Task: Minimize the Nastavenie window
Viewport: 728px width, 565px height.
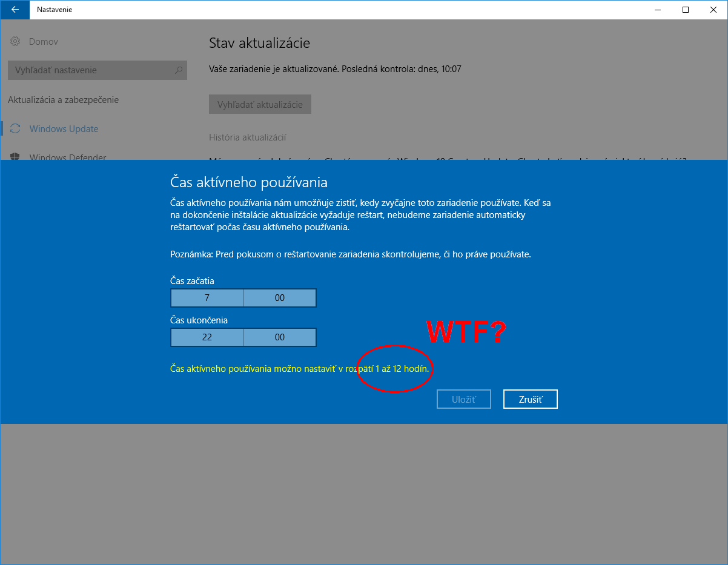Action: click(658, 10)
